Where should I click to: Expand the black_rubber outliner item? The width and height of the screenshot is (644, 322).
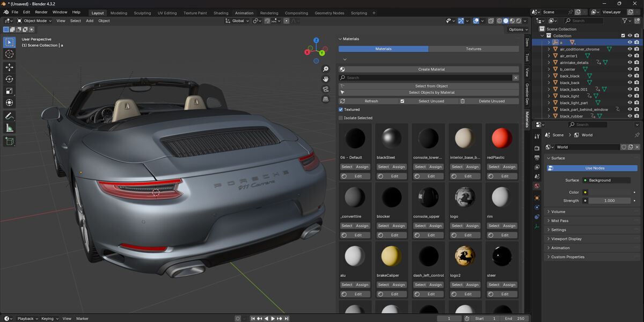(548, 116)
